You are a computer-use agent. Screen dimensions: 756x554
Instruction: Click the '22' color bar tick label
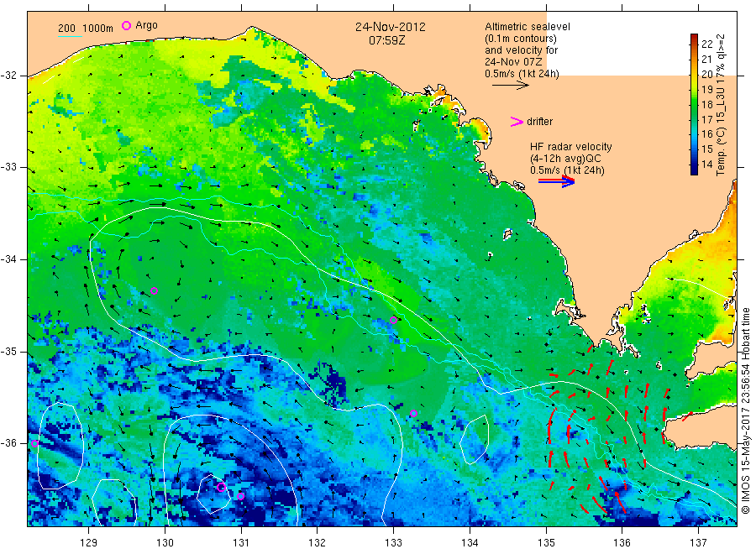coord(706,44)
